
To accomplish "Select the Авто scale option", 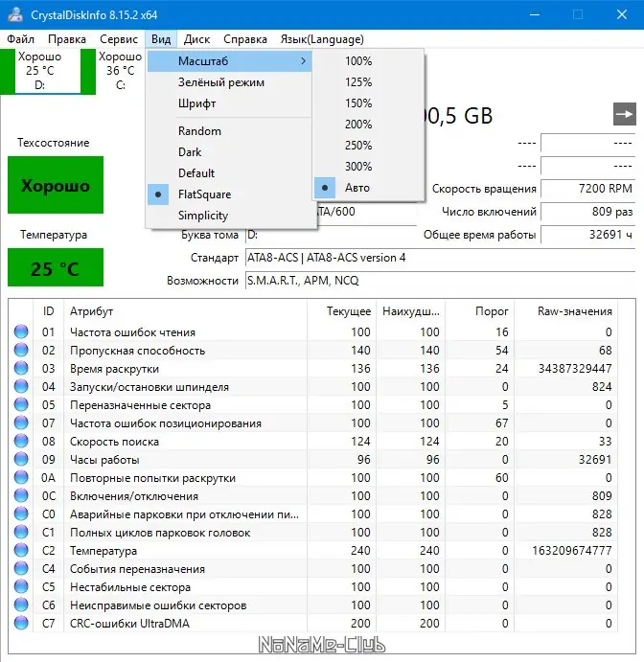I will (368, 188).
